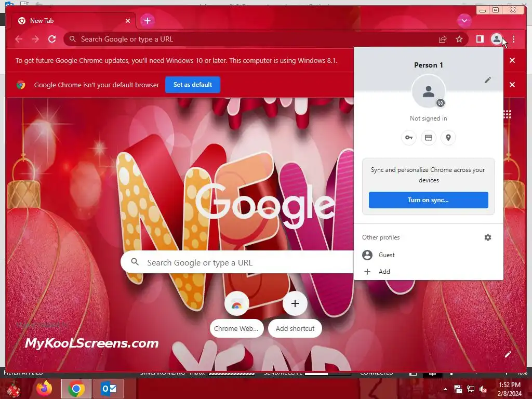Click the Other profiles heading
532x399 pixels.
pyautogui.click(x=381, y=237)
